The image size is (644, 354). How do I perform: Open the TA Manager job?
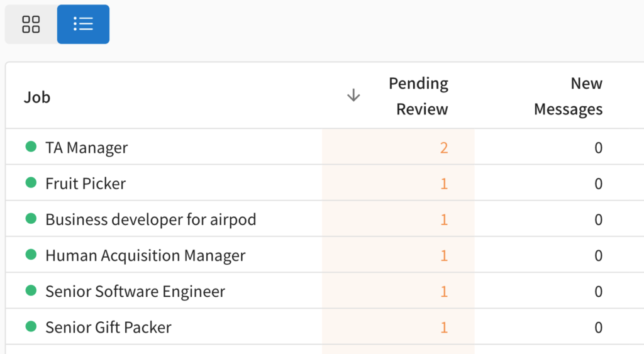point(87,148)
